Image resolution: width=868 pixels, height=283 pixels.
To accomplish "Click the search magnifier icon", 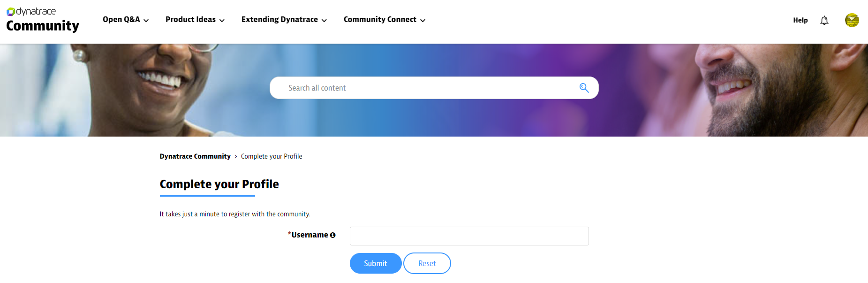I will 584,88.
